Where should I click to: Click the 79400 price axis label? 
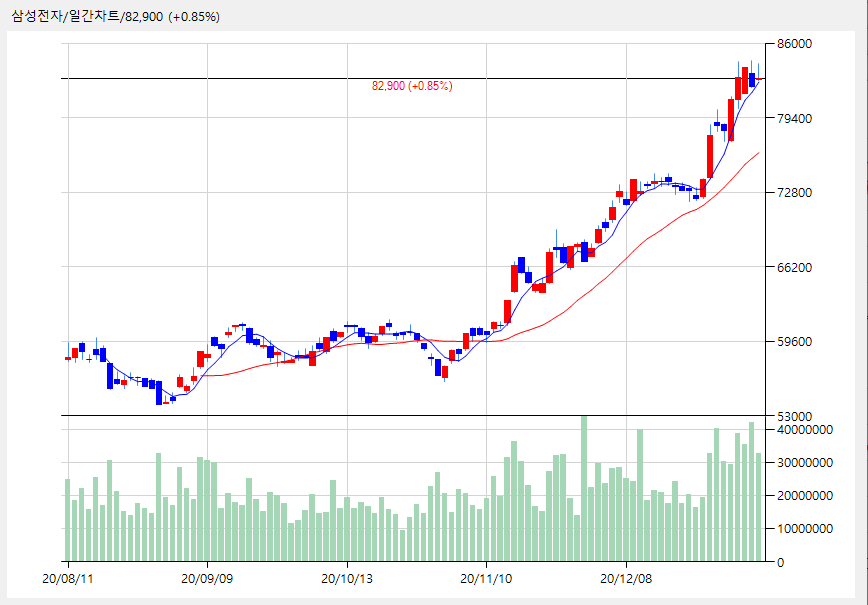click(794, 118)
